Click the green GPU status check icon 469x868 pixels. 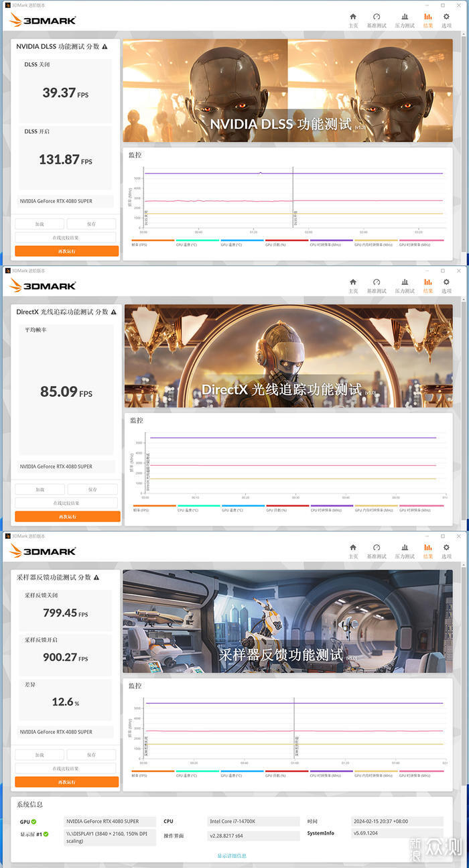33,822
